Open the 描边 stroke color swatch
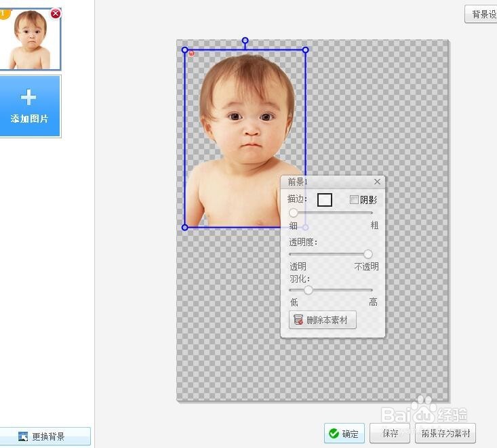This screenshot has width=497, height=448. [325, 199]
